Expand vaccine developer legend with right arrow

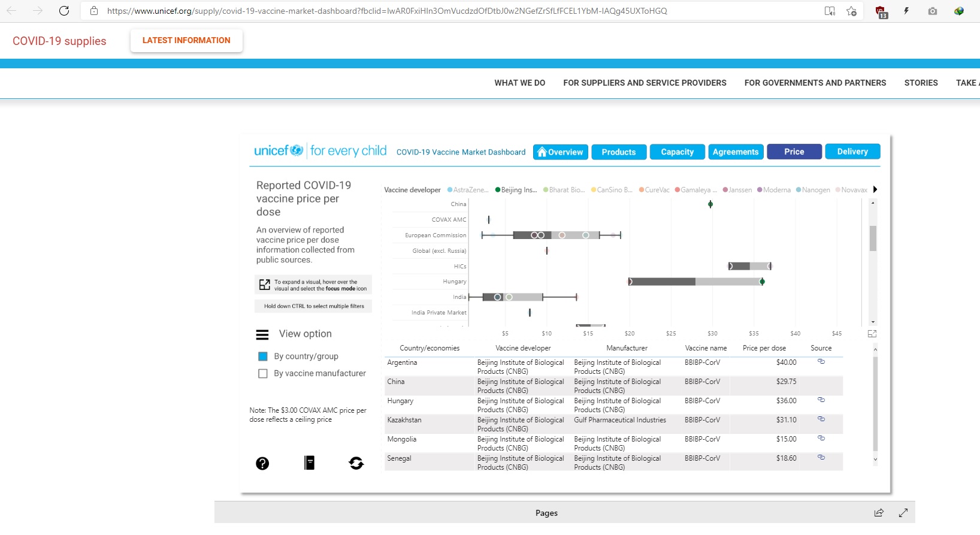tap(875, 189)
